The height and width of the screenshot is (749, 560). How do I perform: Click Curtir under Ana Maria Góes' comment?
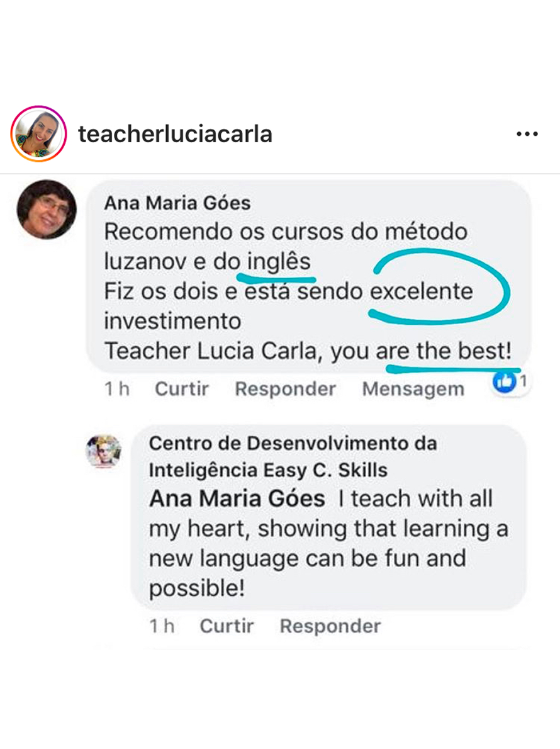181,389
